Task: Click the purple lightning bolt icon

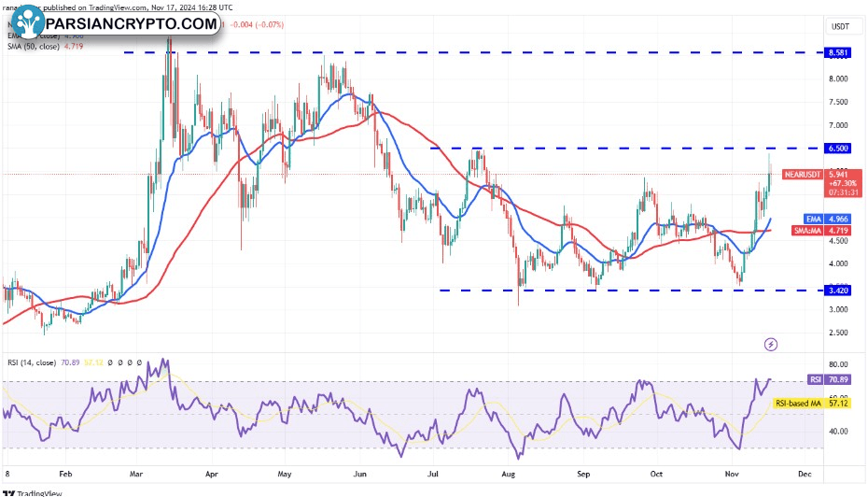Action: pyautogui.click(x=771, y=345)
